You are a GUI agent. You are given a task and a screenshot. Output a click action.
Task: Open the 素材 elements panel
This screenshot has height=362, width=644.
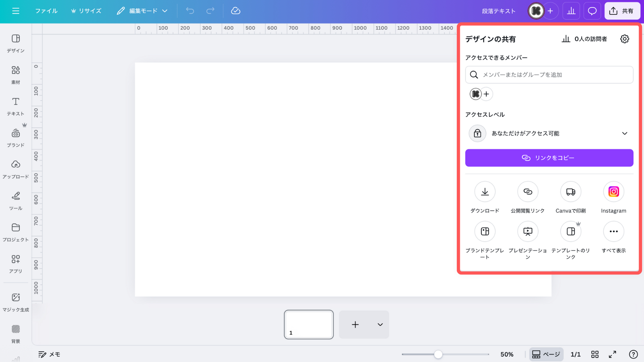point(16,75)
